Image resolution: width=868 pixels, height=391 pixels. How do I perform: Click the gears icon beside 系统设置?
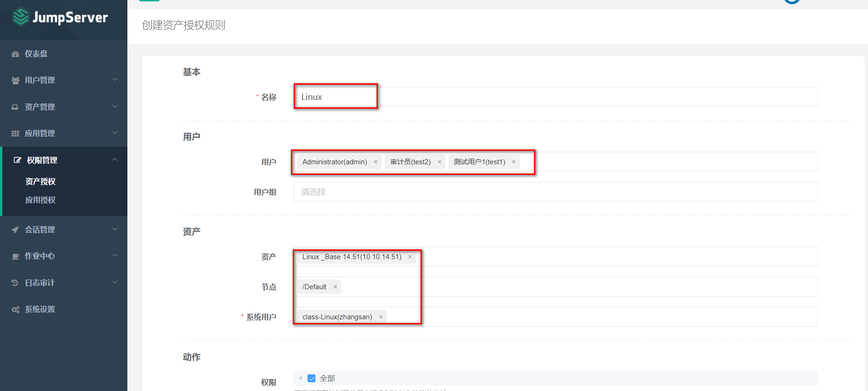coord(15,309)
